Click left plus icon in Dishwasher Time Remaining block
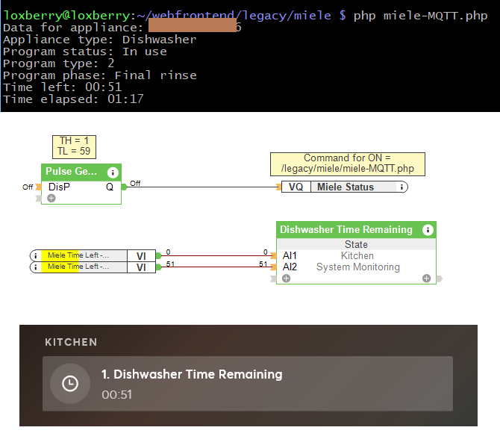Viewport: 500px width, 448px height. coord(287,279)
